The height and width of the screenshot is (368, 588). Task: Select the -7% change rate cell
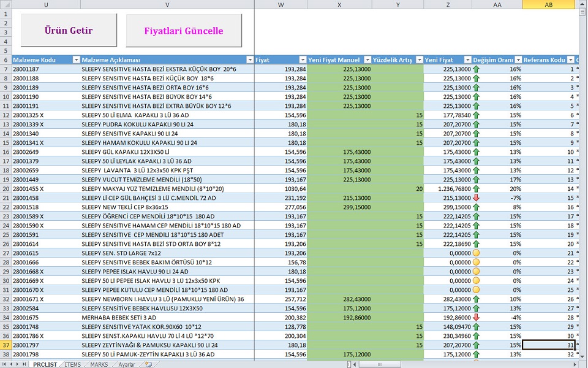[497, 198]
